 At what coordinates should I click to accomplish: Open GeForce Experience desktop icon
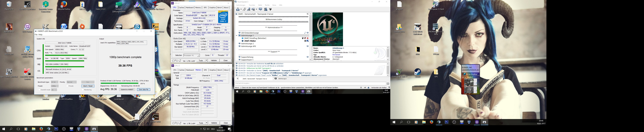click(x=27, y=6)
